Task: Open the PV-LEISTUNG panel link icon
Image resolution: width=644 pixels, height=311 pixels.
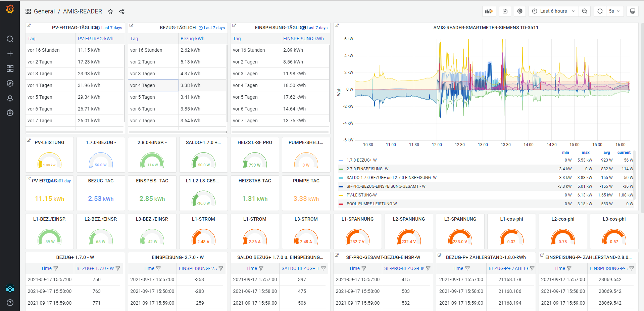Action: click(29, 140)
